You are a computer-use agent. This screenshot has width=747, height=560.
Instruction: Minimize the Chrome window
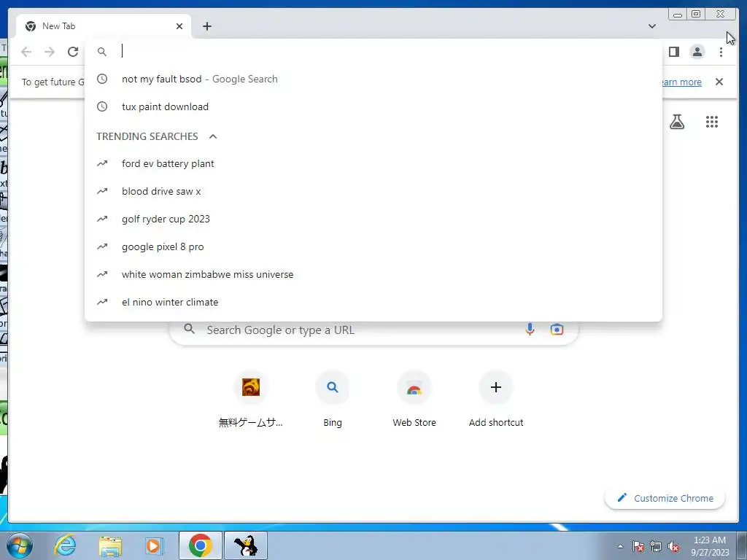coord(678,15)
